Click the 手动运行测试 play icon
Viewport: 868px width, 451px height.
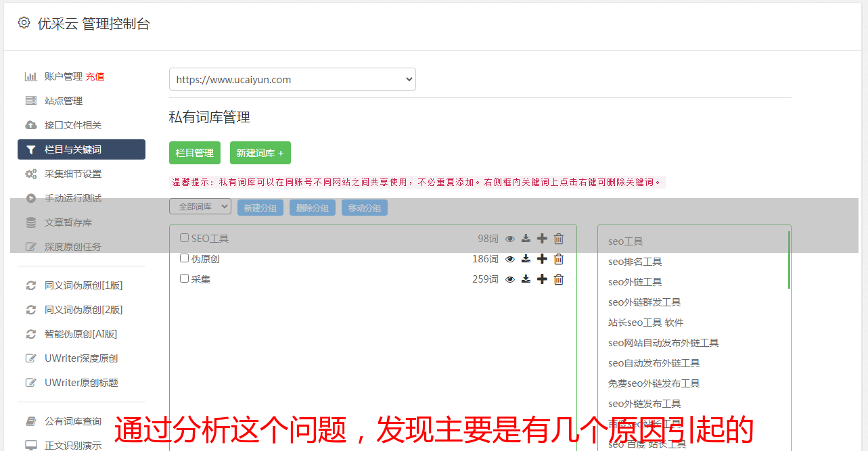point(30,198)
